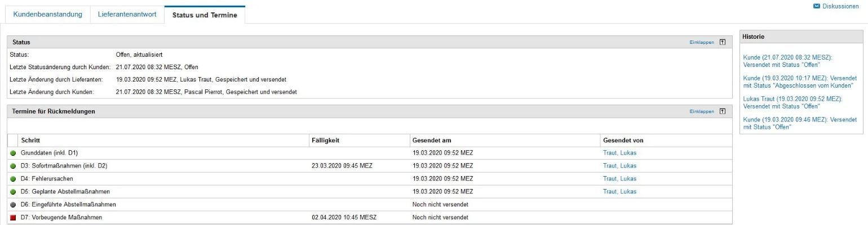Click the Diskussionen envelope icon
This screenshot has width=868, height=225.
point(817,6)
